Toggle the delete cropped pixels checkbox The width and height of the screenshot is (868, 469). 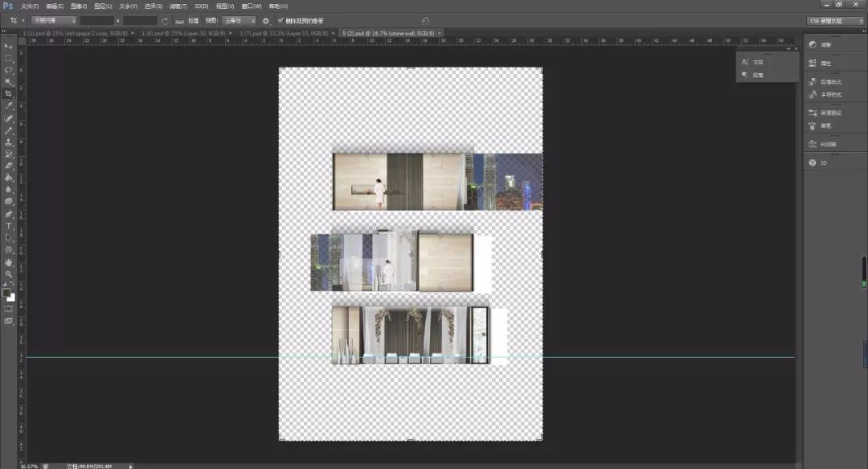click(280, 20)
